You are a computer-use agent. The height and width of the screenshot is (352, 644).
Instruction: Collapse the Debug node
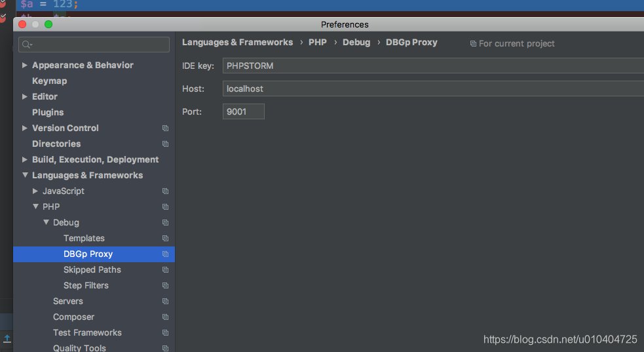[x=46, y=222]
